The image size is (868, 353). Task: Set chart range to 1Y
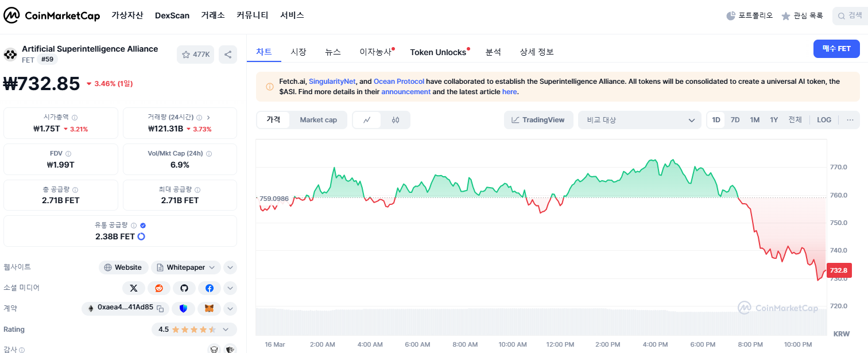pos(774,120)
